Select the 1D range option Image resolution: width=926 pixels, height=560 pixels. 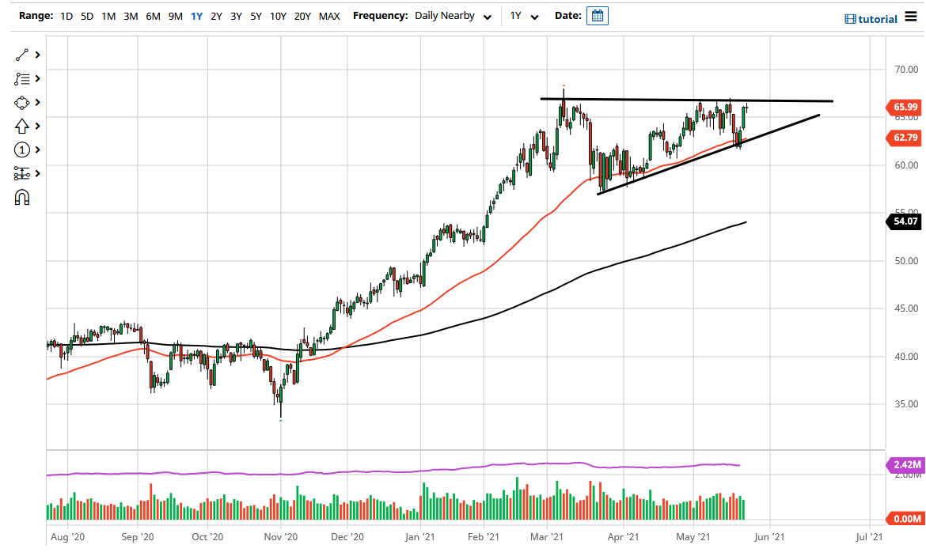click(x=66, y=15)
